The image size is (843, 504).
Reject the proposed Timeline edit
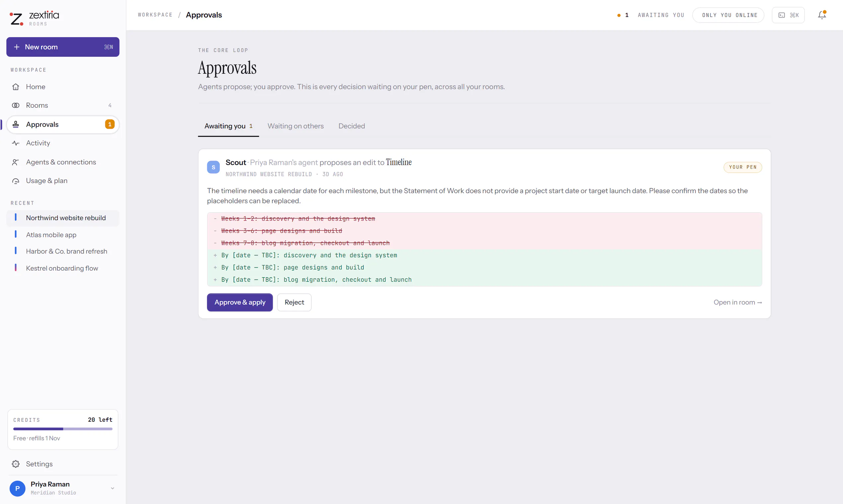(x=294, y=302)
